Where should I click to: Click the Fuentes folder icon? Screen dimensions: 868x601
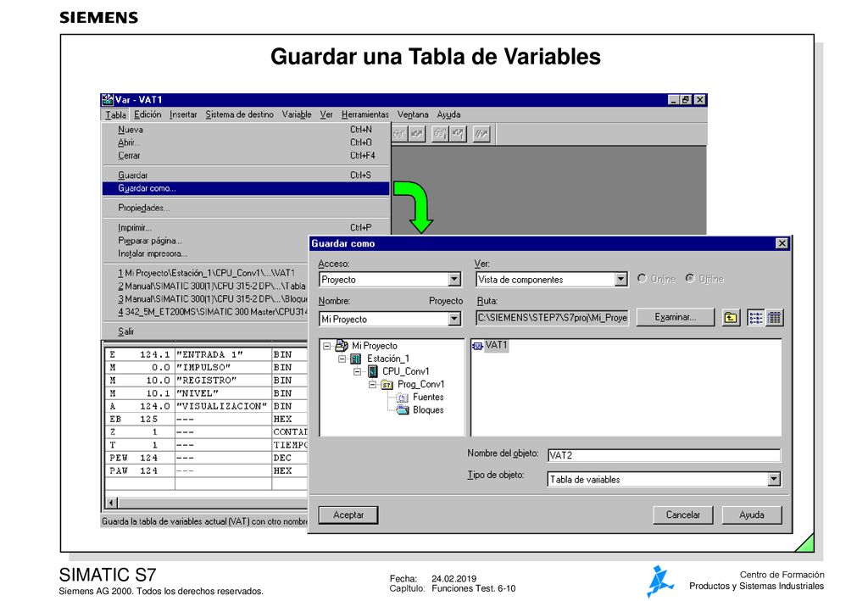[403, 398]
